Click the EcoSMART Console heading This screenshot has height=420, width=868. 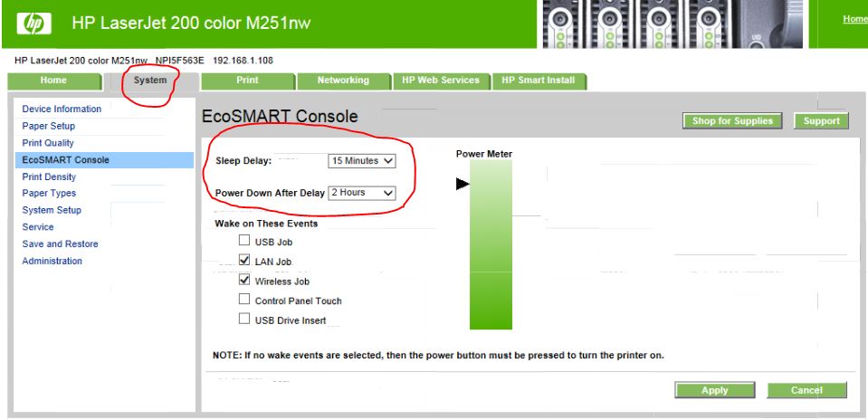coord(280,116)
